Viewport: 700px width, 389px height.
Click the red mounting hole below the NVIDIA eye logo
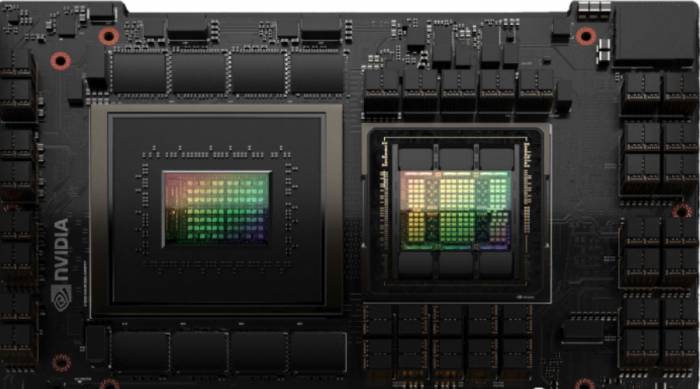[x=62, y=363]
